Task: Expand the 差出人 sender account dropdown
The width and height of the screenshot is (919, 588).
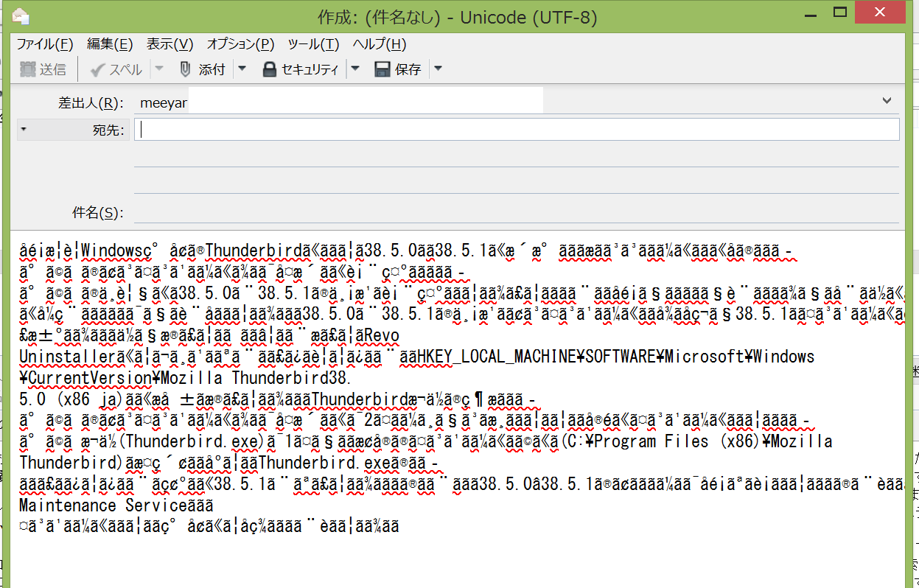Action: [887, 100]
